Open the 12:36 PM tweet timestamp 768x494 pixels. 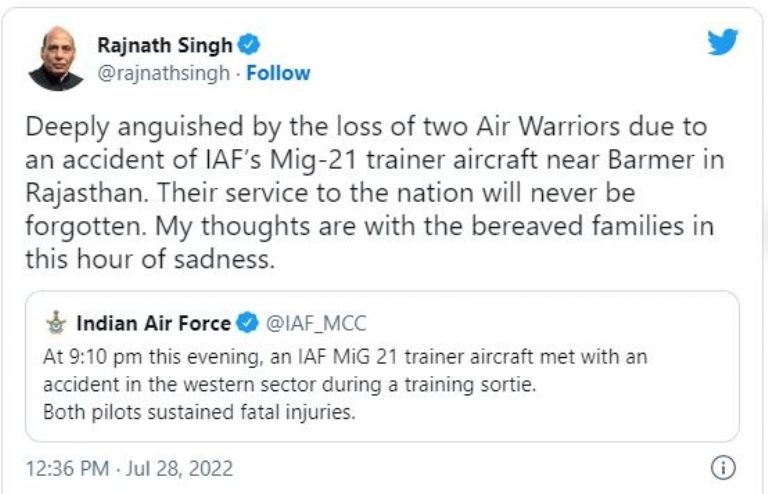tap(67, 468)
